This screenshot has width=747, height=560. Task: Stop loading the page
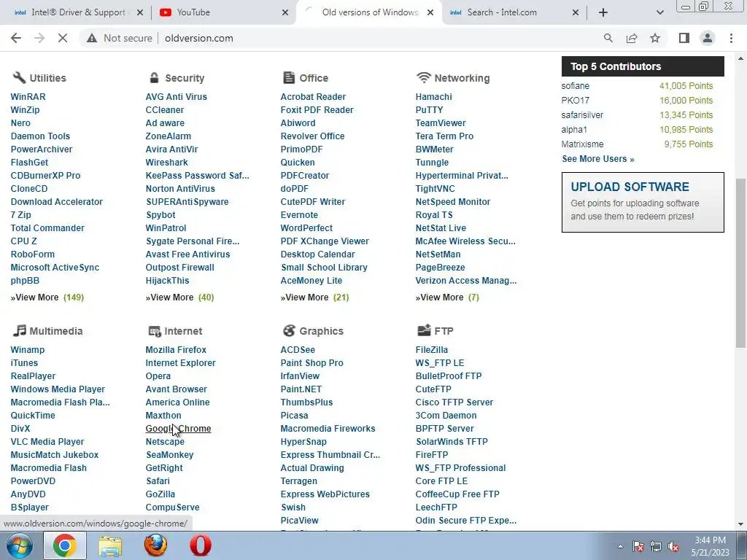pyautogui.click(x=63, y=38)
